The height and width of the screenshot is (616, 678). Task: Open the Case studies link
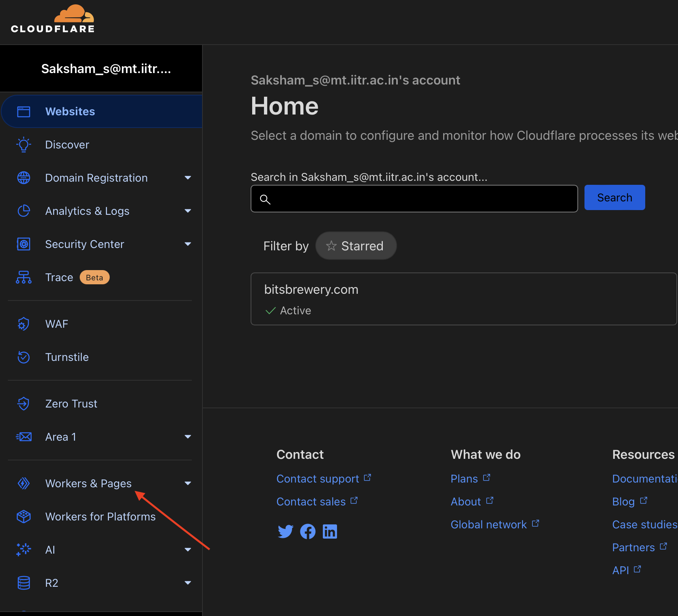click(645, 524)
